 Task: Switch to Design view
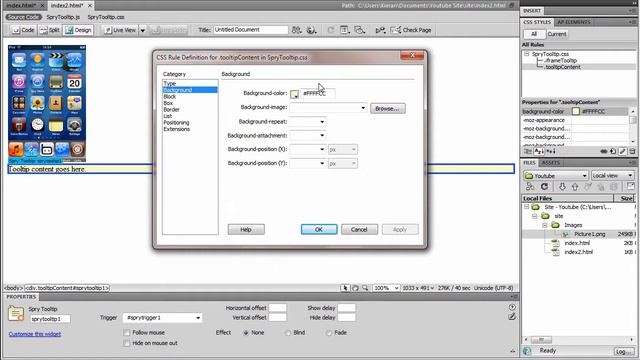78,30
